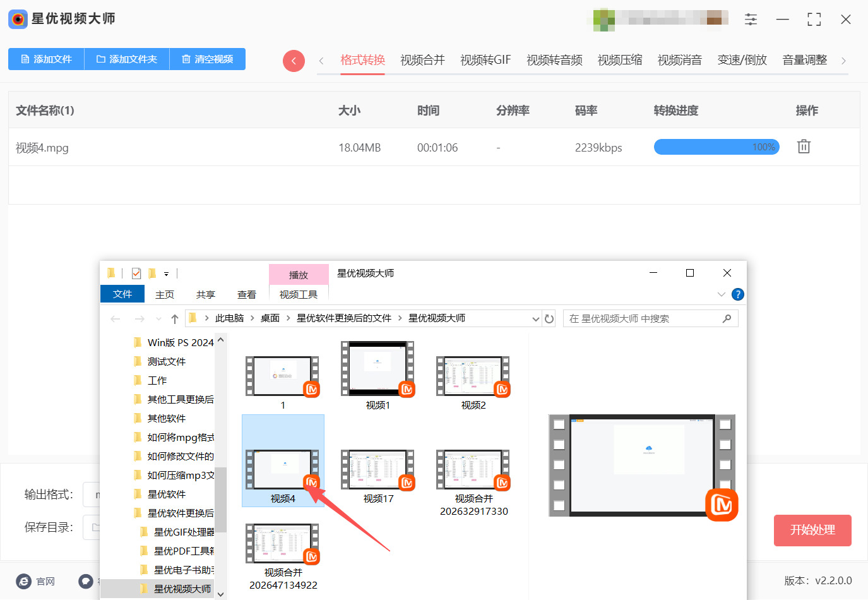The image size is (868, 600).
Task: Expand quick access toolbar customize dropdown
Action: pyautogui.click(x=167, y=274)
